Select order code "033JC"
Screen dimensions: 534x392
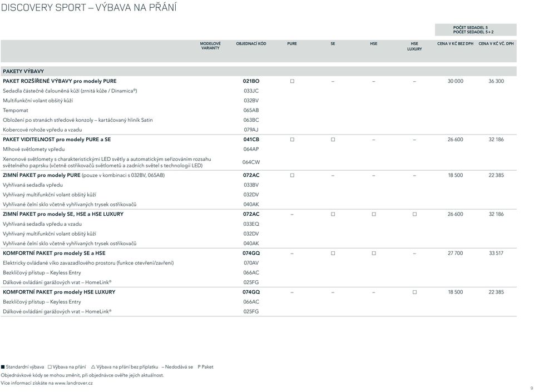[x=251, y=91]
